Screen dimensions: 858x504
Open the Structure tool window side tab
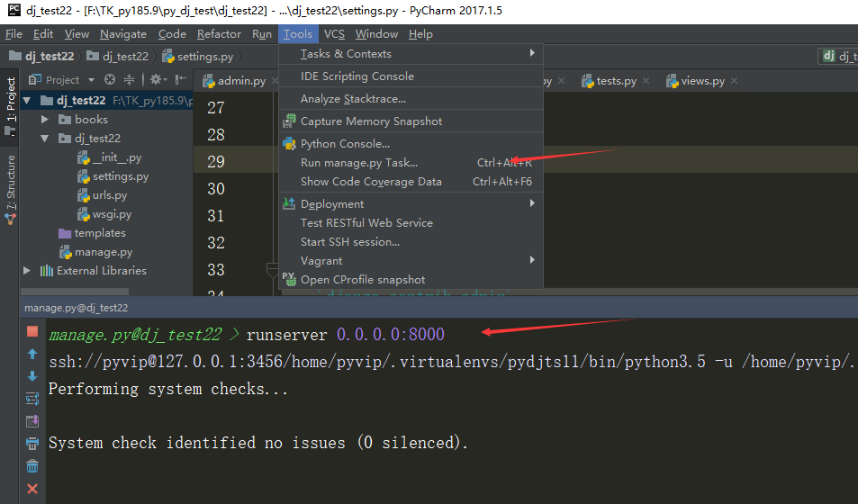[11, 189]
